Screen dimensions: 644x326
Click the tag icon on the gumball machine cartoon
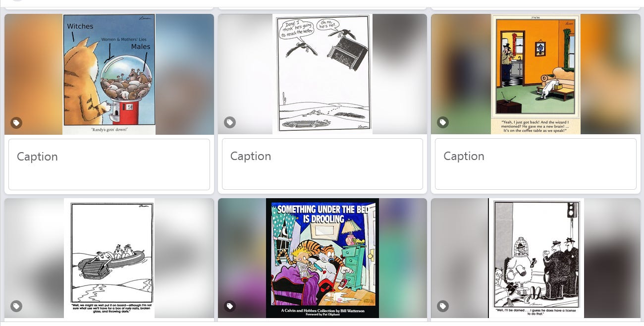pyautogui.click(x=16, y=122)
